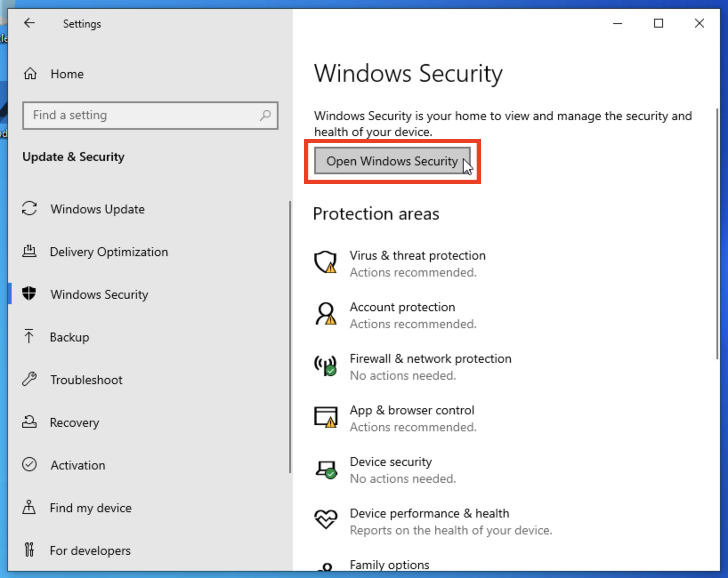Viewport: 728px width, 578px height.
Task: Click Open Windows Security
Action: click(x=392, y=161)
